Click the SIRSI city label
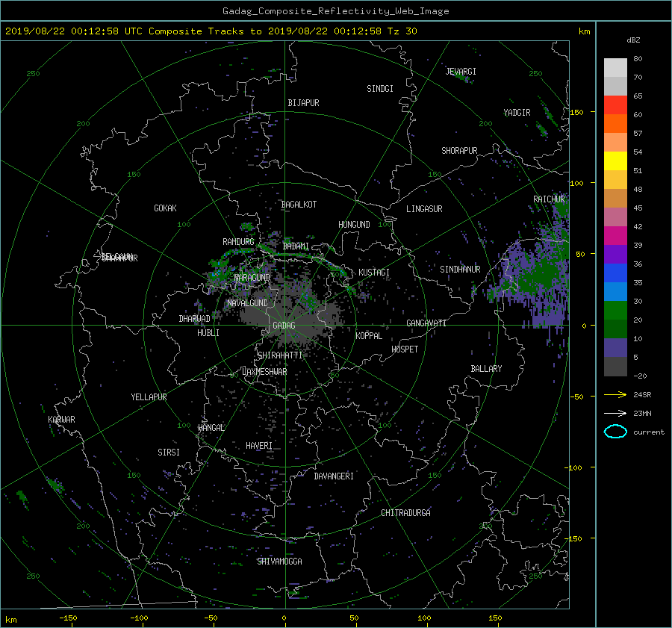This screenshot has height=628, width=672. pos(169,453)
